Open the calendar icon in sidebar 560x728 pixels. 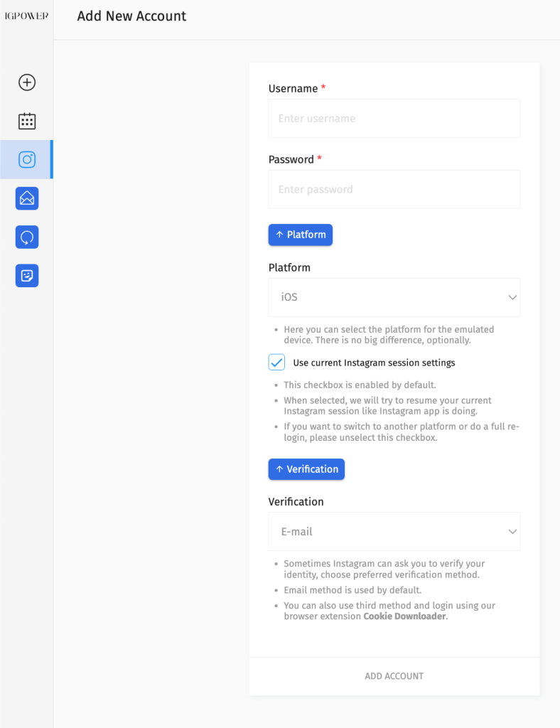(x=27, y=121)
